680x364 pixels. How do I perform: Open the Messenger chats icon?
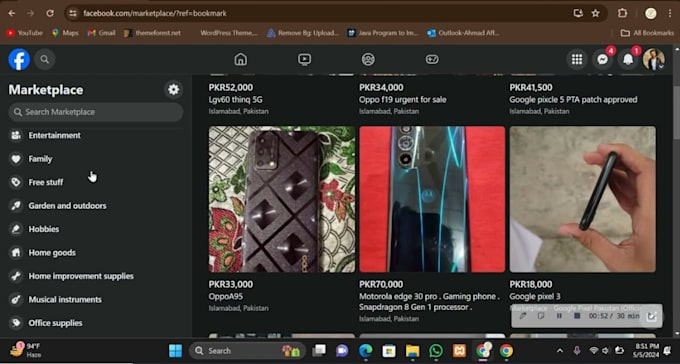(602, 59)
